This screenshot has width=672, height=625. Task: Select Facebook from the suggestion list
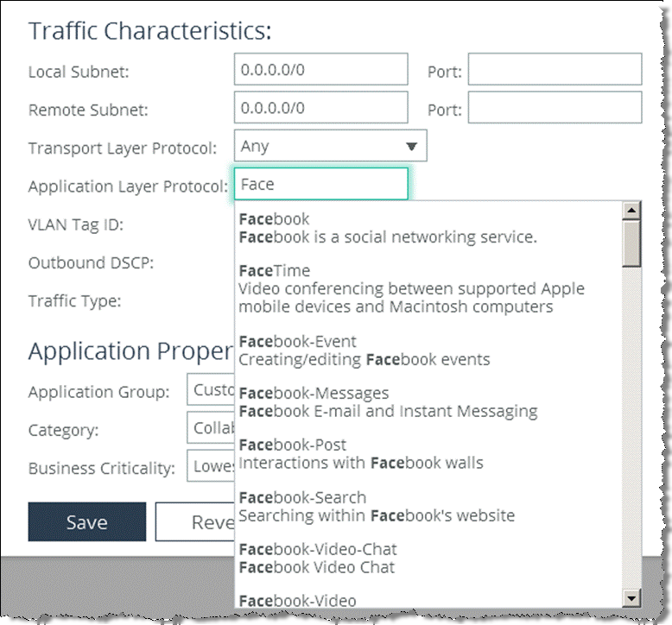428,228
